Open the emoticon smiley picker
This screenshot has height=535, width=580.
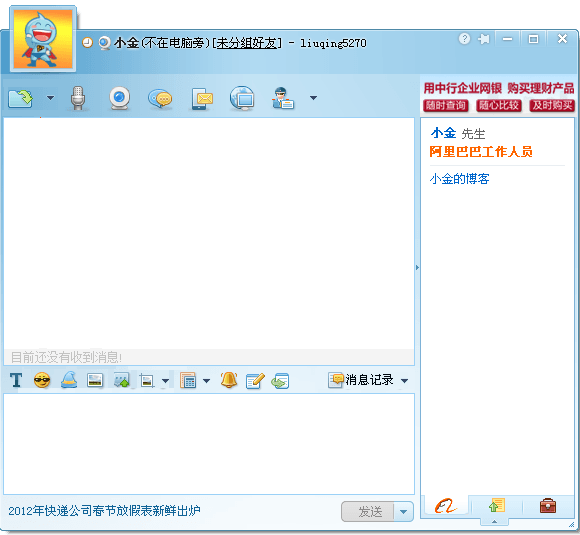coord(42,380)
